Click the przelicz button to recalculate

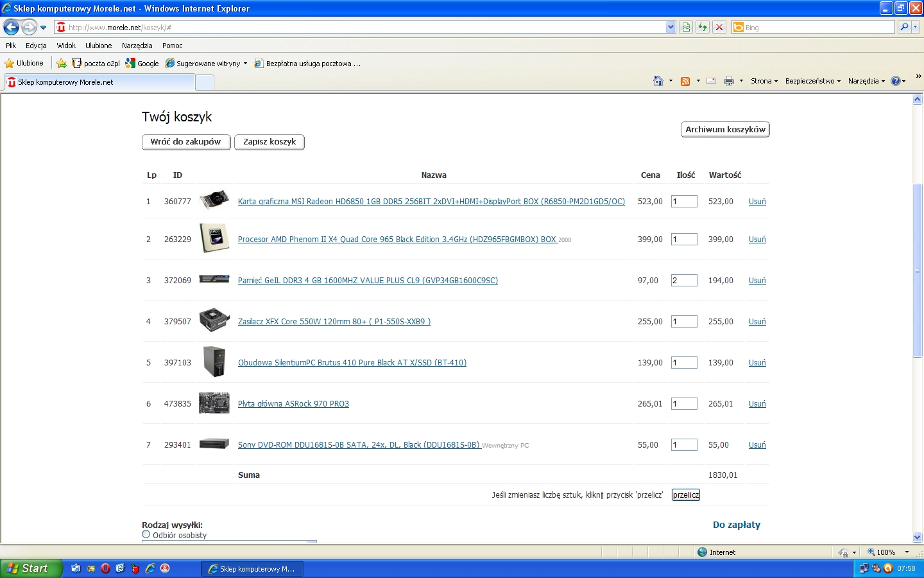point(686,495)
